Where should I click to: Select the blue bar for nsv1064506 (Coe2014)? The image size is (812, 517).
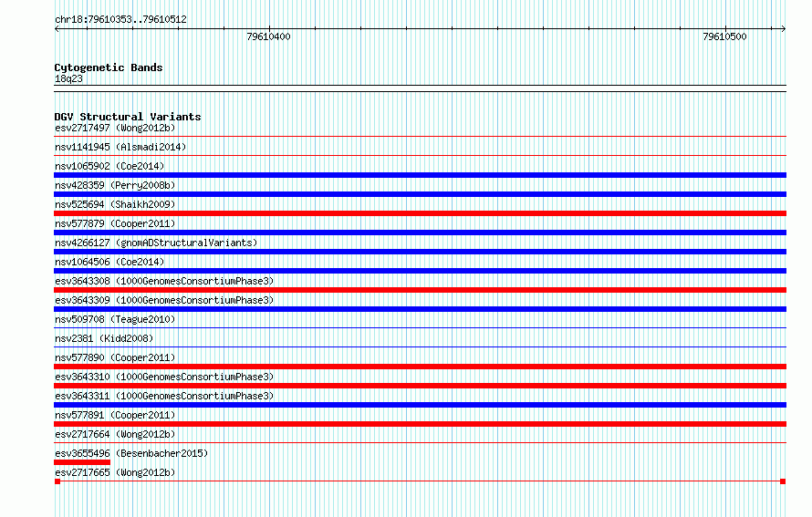420,271
